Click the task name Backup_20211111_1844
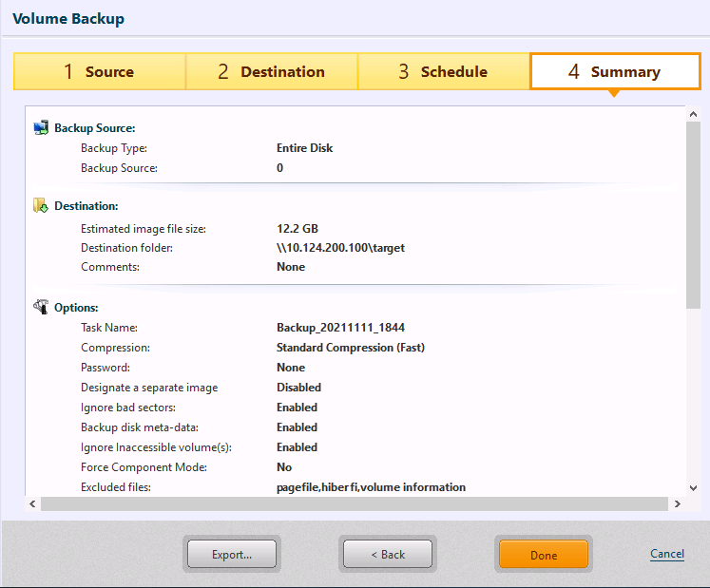The image size is (710, 588). click(340, 328)
